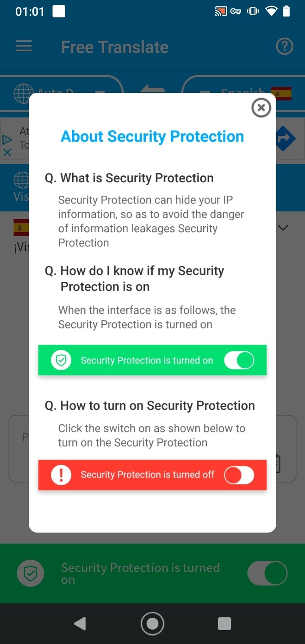Open the Spanish target language dropdown
Viewport: 305px width, 644px height.
click(x=244, y=93)
